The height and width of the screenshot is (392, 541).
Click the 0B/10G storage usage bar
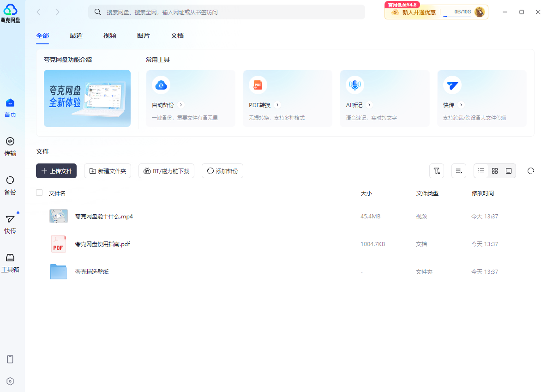(x=457, y=12)
